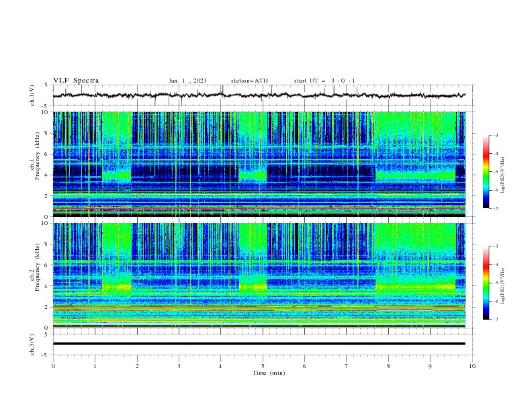The image size is (532, 411).
Task: Click the "-7" tick on ch.1 color bar
Action: [x=496, y=208]
